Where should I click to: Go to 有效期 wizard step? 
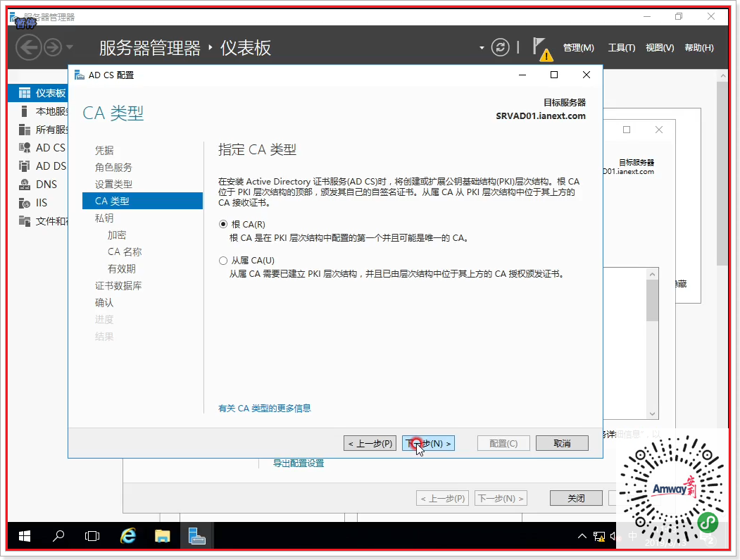point(122,269)
